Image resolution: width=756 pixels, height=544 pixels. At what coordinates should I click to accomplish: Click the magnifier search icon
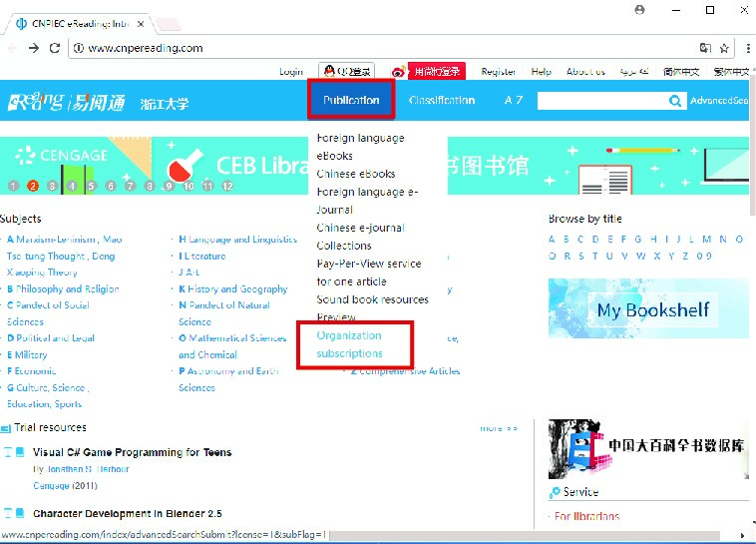(x=676, y=101)
